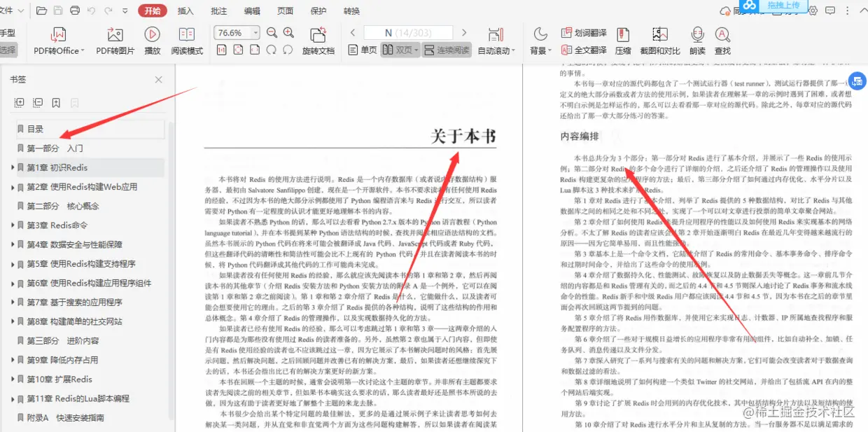Open the 页面 tab

285,11
